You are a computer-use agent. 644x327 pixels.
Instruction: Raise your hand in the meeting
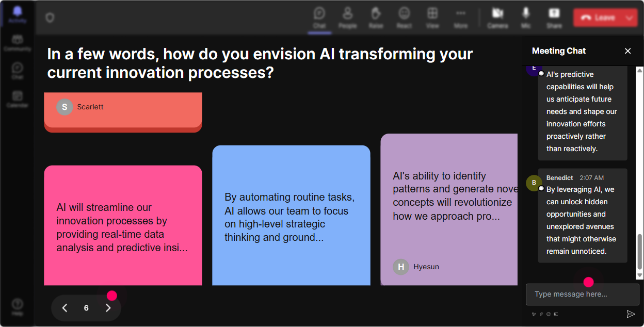click(x=376, y=18)
